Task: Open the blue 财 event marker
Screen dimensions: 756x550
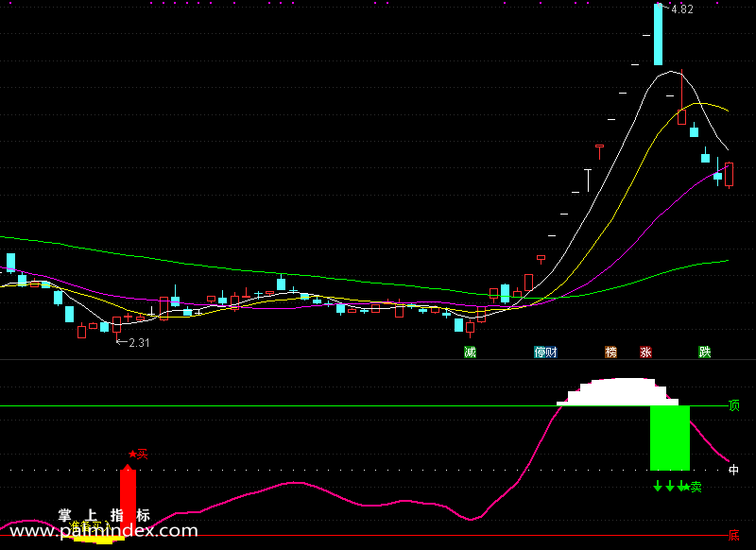Action: [x=552, y=352]
